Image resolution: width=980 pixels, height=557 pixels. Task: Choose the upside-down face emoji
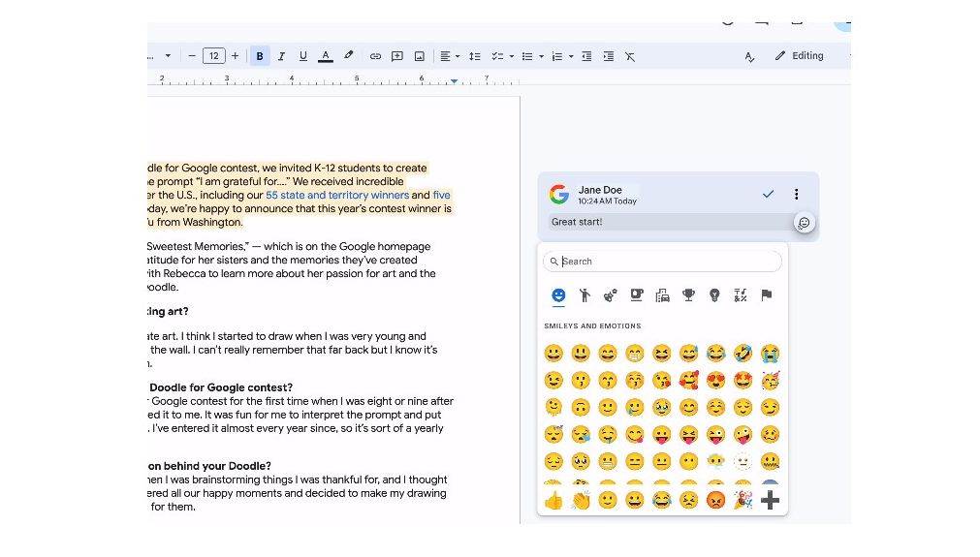(x=581, y=407)
